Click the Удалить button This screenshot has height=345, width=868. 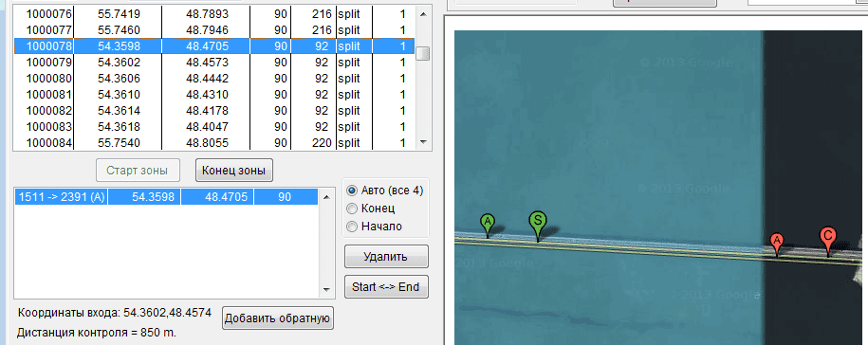386,257
